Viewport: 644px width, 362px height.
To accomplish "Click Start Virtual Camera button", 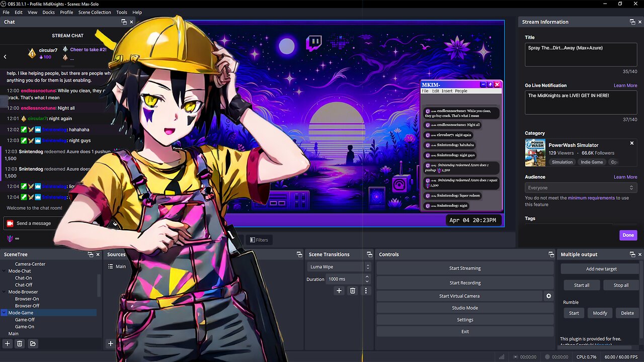I will click(x=459, y=296).
